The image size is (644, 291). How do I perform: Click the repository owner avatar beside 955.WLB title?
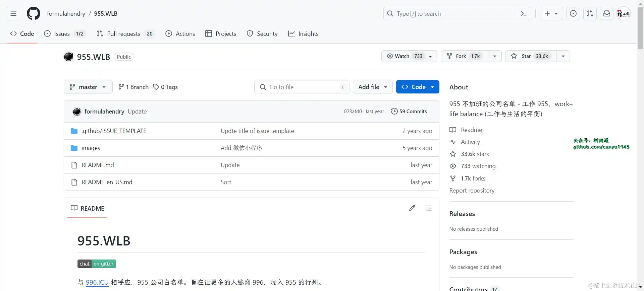[x=68, y=57]
